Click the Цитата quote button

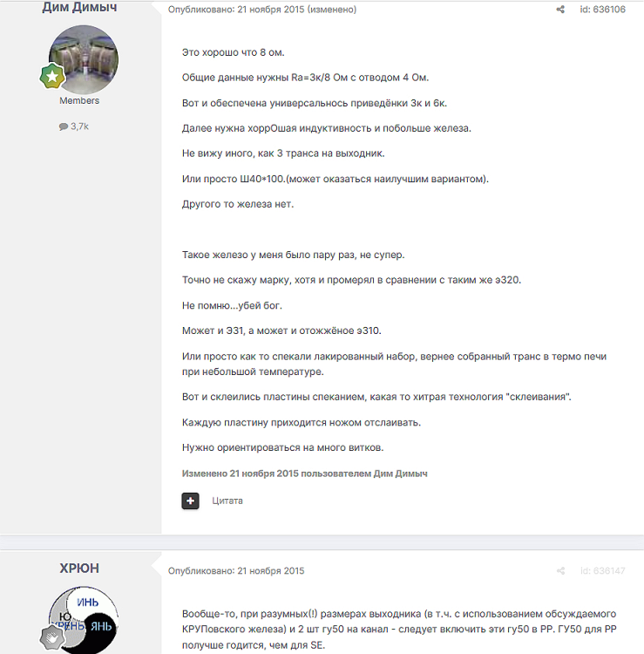coord(227,501)
